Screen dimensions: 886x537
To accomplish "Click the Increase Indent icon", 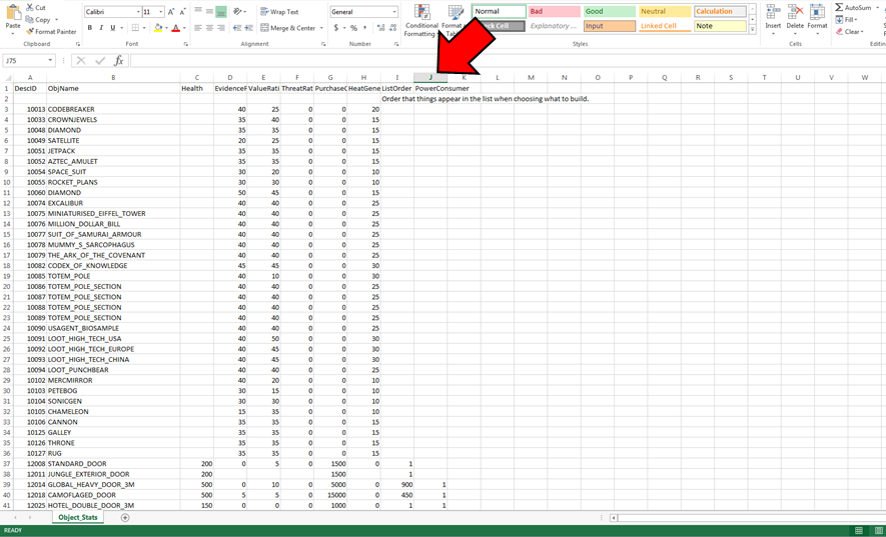I will pos(249,28).
